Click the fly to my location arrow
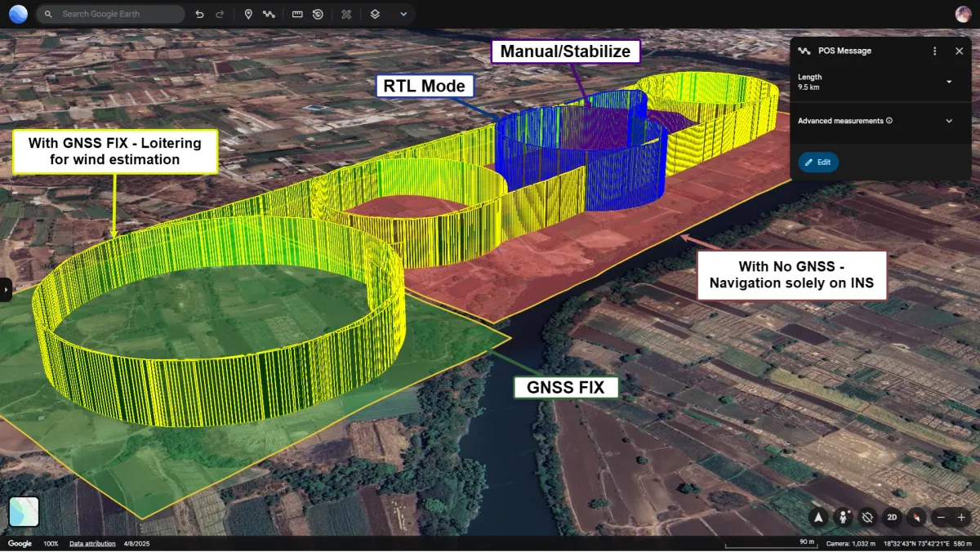 819,517
